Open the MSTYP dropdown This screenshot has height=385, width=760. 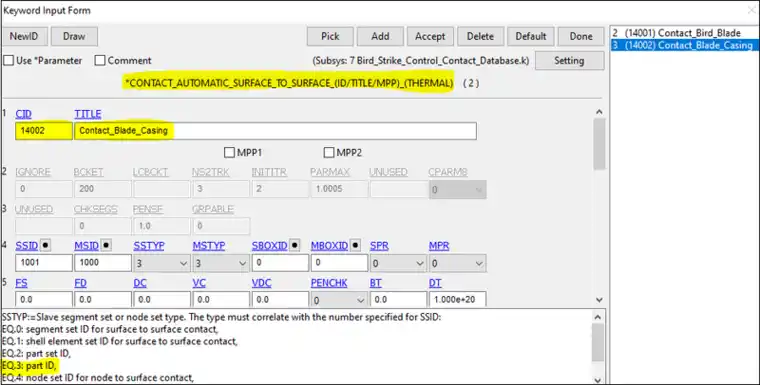point(221,263)
